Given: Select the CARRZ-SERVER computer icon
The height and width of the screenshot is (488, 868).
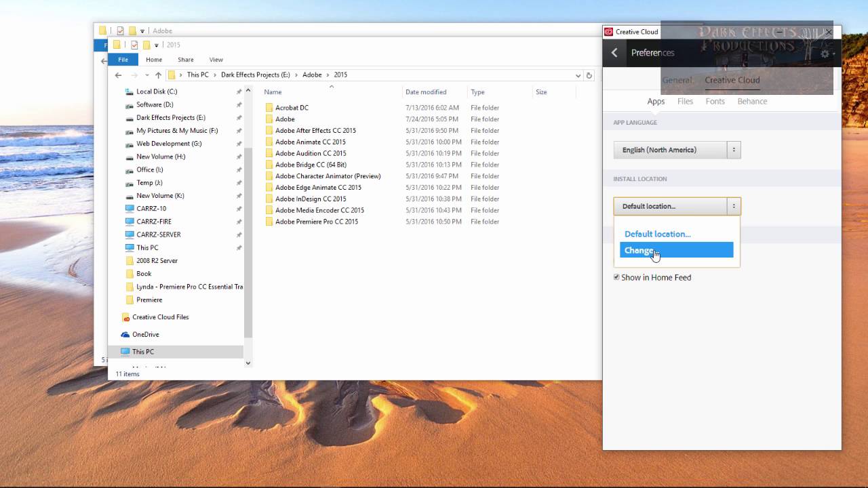Looking at the screenshot, I should pyautogui.click(x=130, y=235).
